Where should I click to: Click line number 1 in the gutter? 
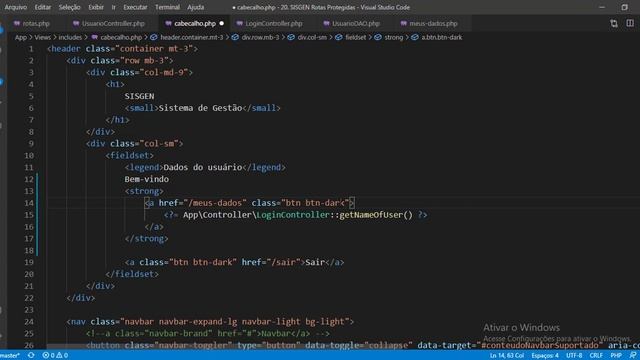click(x=31, y=49)
